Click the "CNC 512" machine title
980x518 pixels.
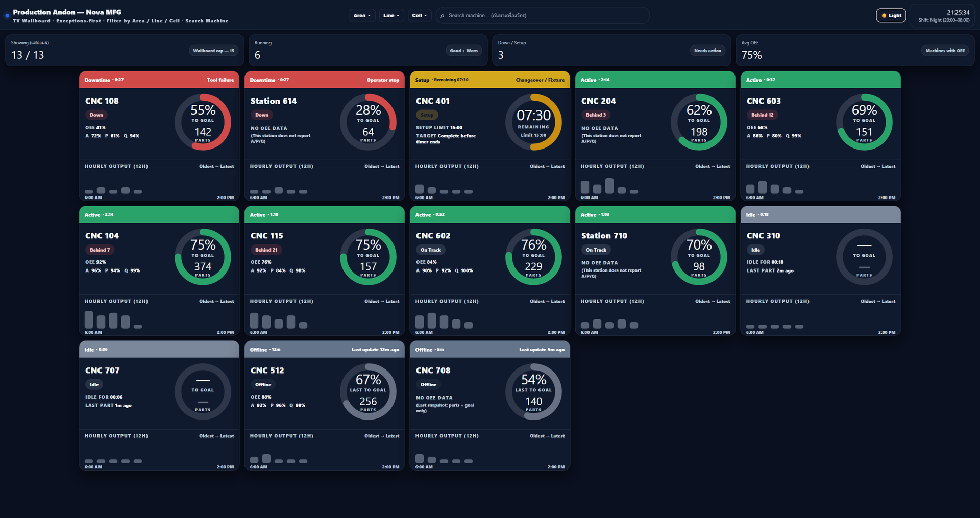pyautogui.click(x=267, y=371)
